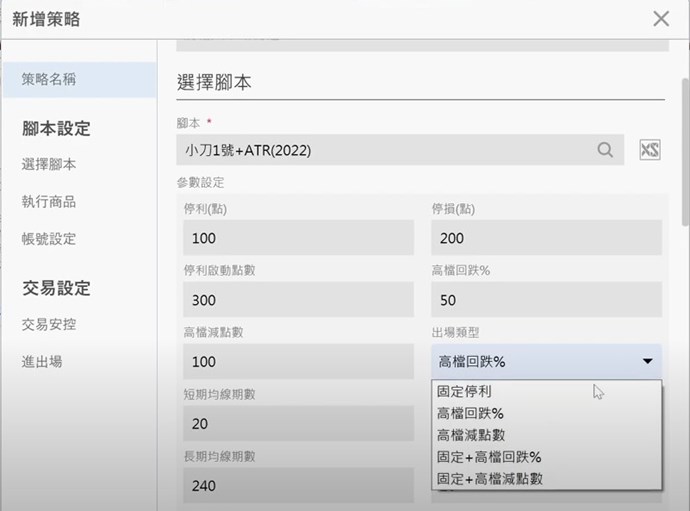Viewport: 690px width, 511px height.
Task: Click the XS script editor icon
Action: [650, 150]
